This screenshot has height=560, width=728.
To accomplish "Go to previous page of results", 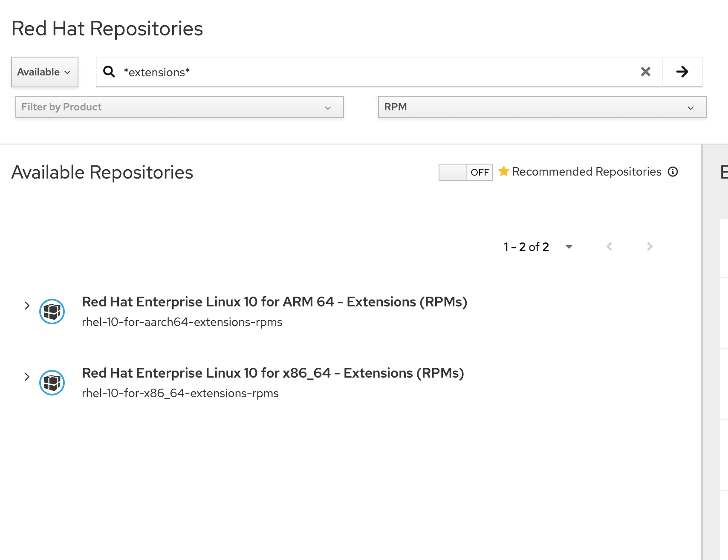I will click(609, 246).
